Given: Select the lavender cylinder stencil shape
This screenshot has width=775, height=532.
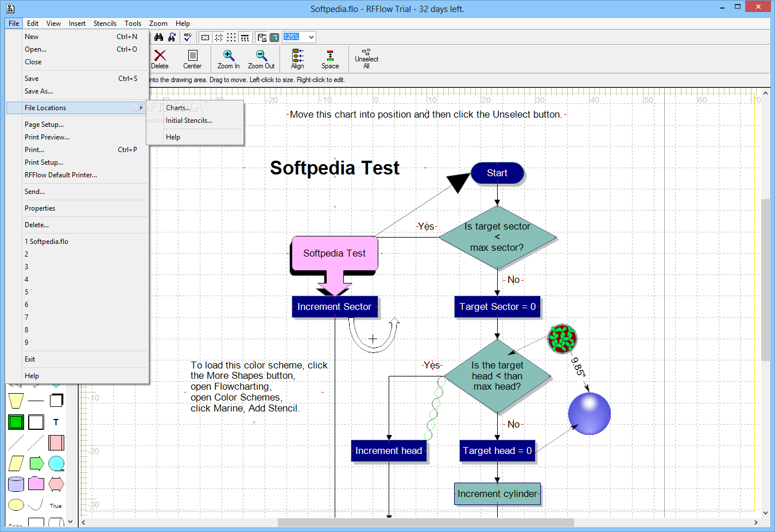Looking at the screenshot, I should click(16, 484).
